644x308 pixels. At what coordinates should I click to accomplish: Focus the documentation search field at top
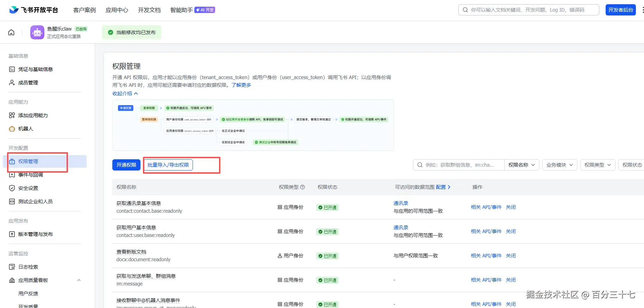pyautogui.click(x=529, y=10)
